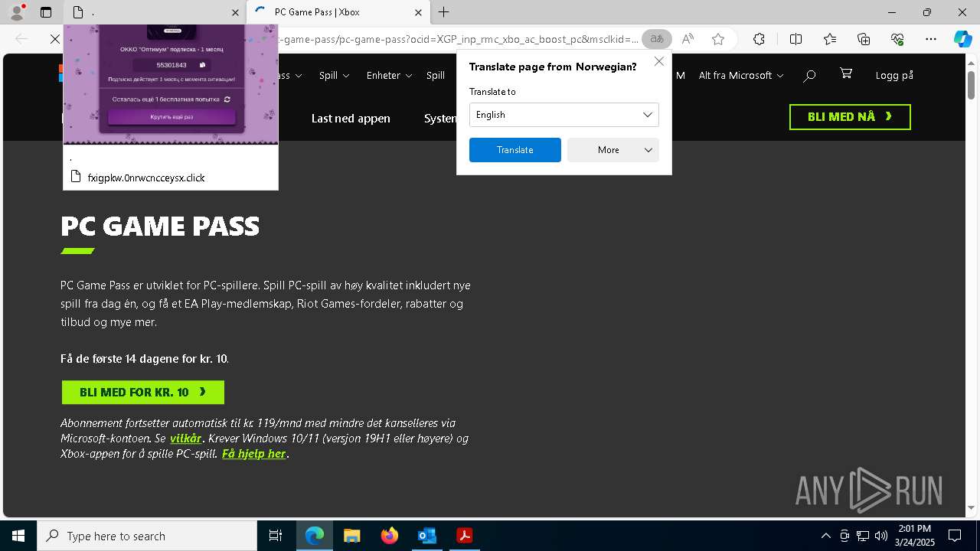Open Microsoft Edge from taskbar
This screenshot has width=980, height=551.
[x=315, y=536]
